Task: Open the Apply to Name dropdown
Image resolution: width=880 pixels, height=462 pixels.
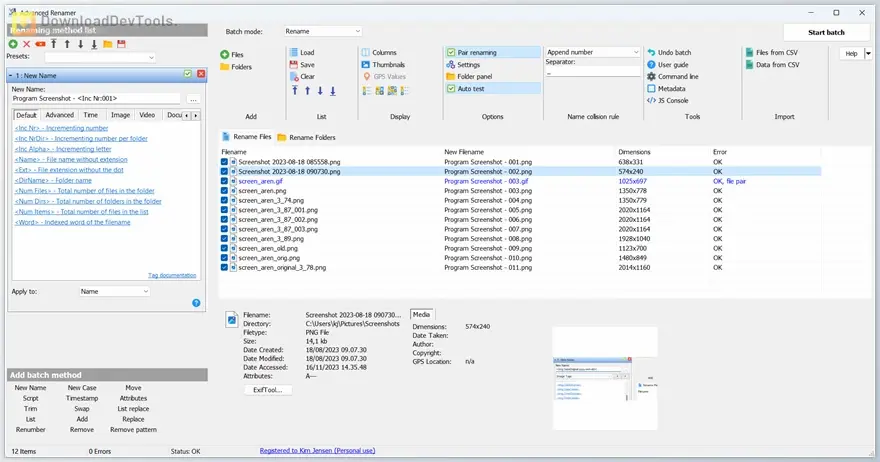Action: click(114, 291)
